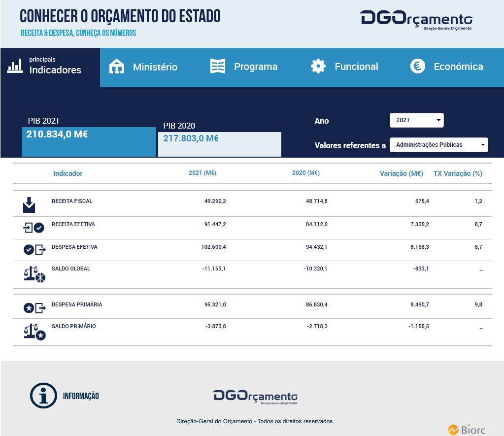The width and height of the screenshot is (504, 436).
Task: Open the Programa tab
Action: (245, 67)
